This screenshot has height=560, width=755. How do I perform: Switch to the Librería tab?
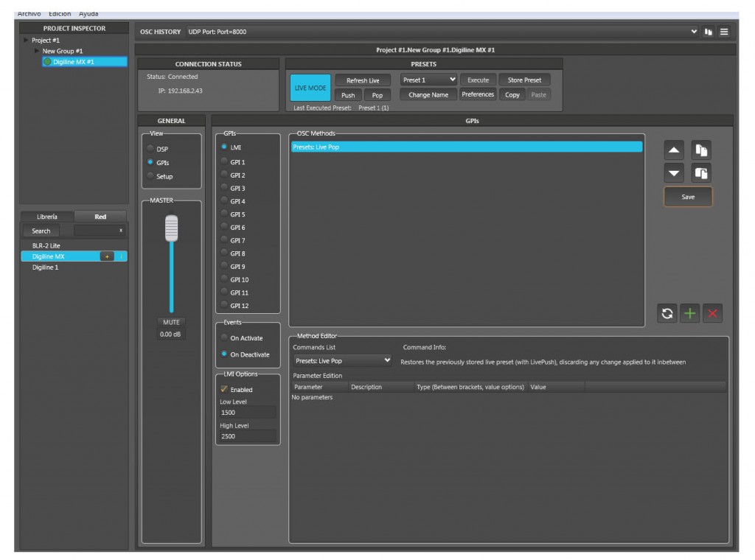[46, 217]
